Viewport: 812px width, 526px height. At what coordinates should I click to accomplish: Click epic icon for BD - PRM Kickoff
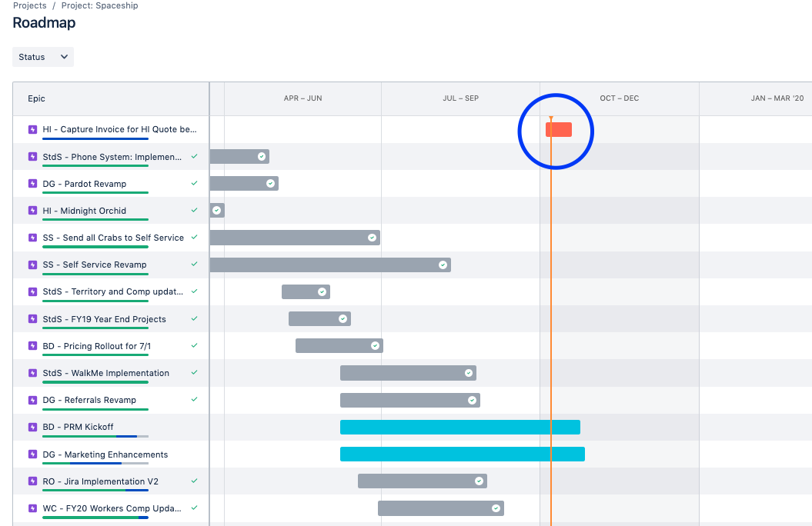click(32, 427)
